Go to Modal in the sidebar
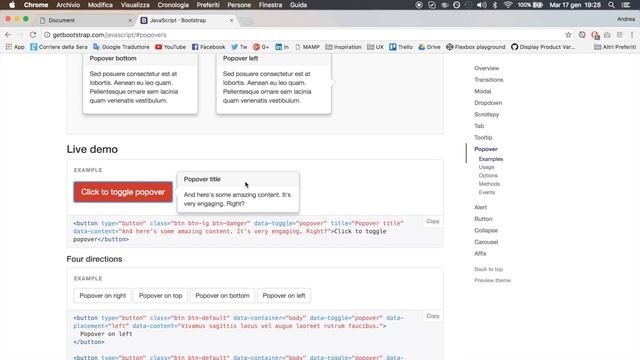The image size is (640, 360). pyautogui.click(x=482, y=91)
